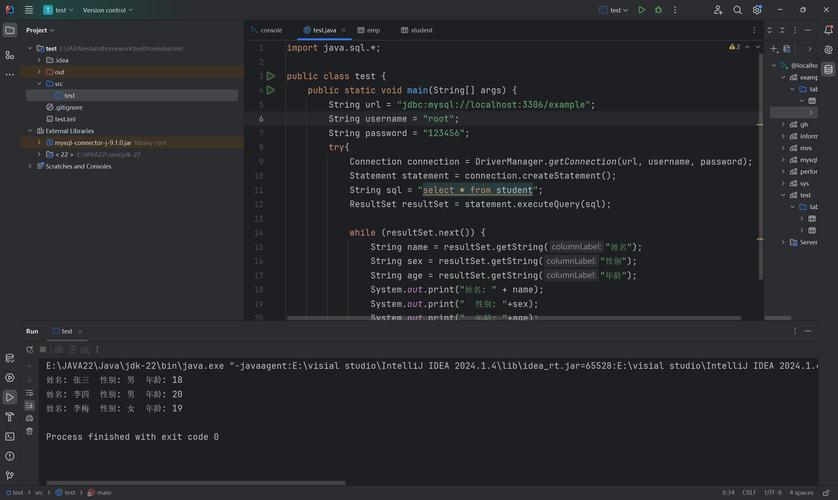Click UTF-8 encoding in status bar

(x=773, y=492)
